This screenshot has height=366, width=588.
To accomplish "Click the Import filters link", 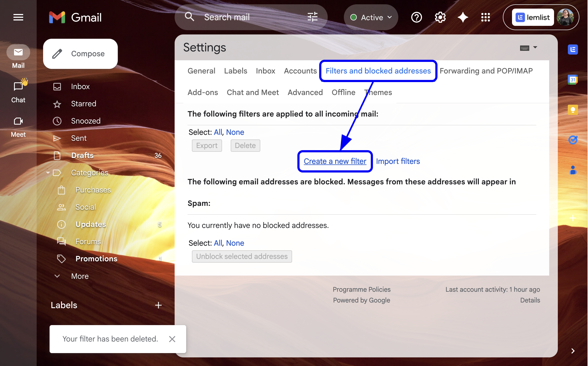I will 398,161.
